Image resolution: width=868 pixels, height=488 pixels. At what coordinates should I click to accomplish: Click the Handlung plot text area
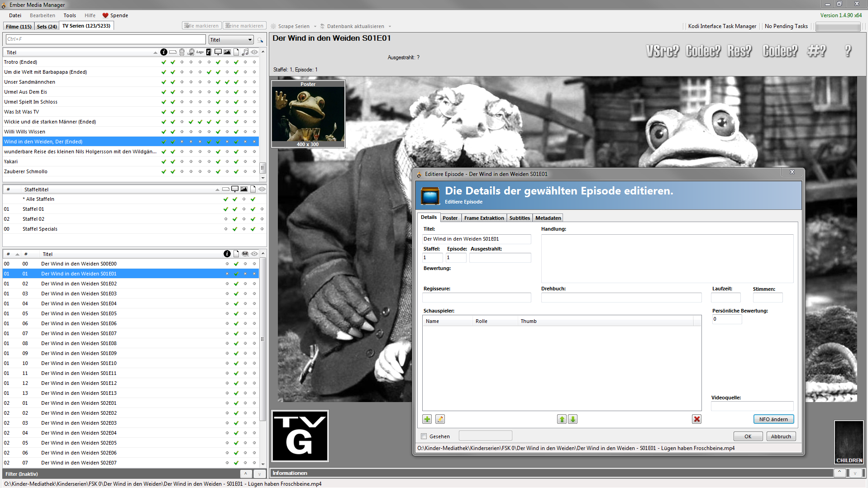[x=667, y=258]
